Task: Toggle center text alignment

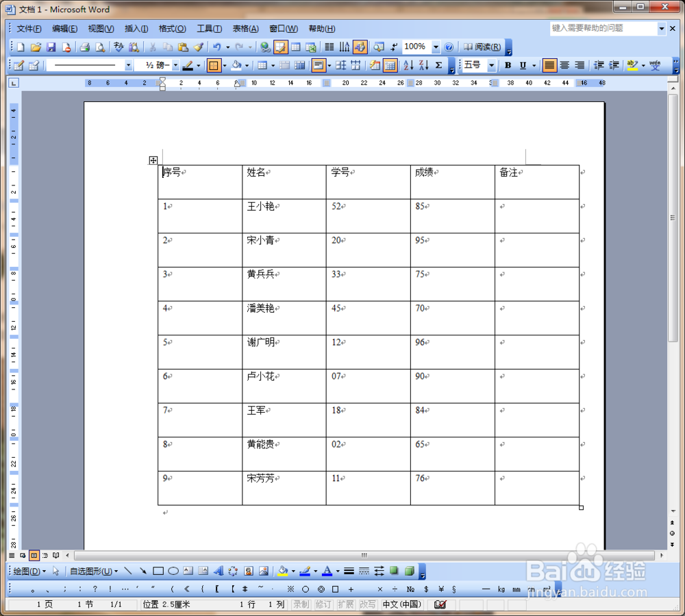Action: [564, 66]
